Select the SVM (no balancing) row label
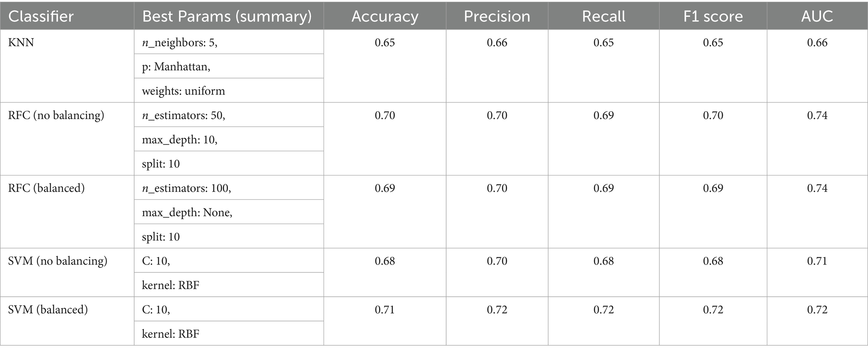The height and width of the screenshot is (353, 868). pyautogui.click(x=58, y=261)
